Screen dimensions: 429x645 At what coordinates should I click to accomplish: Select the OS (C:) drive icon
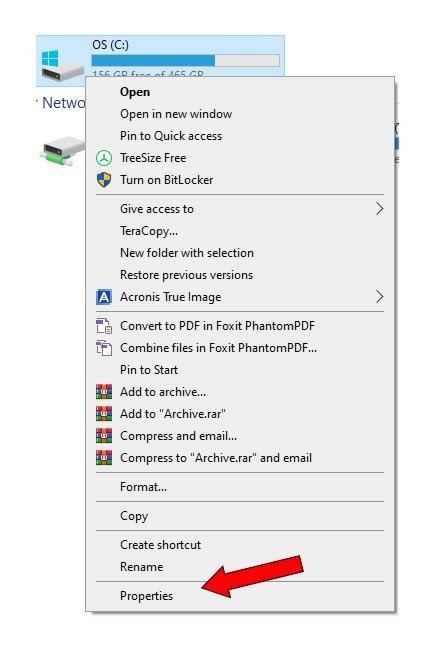pyautogui.click(x=62, y=65)
